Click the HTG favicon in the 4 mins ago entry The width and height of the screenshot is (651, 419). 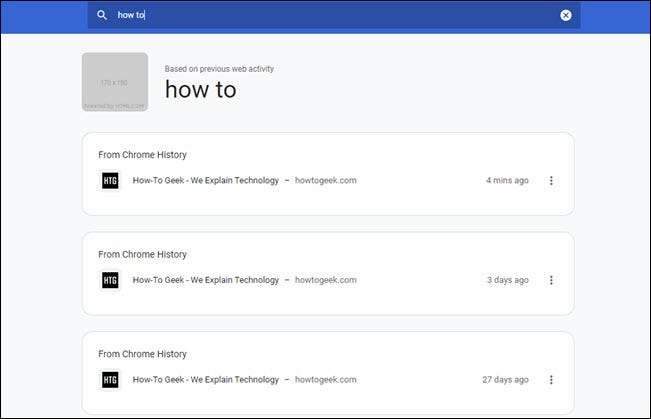[110, 181]
